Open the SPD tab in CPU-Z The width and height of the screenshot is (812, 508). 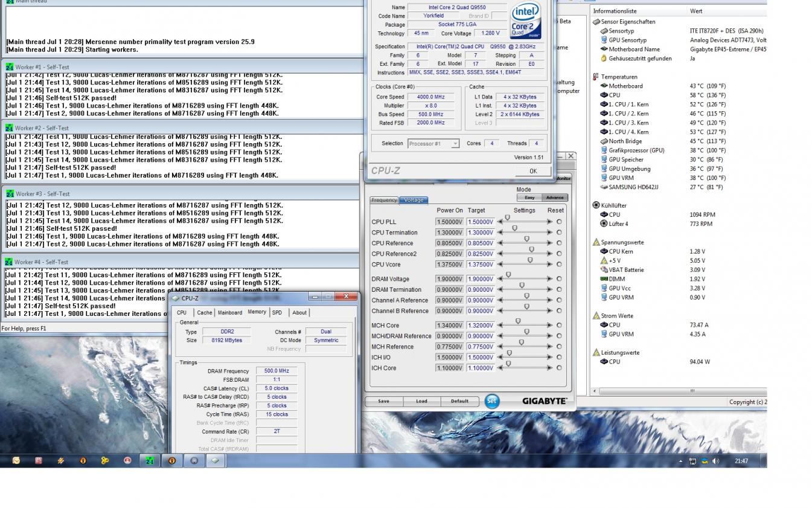pos(277,313)
